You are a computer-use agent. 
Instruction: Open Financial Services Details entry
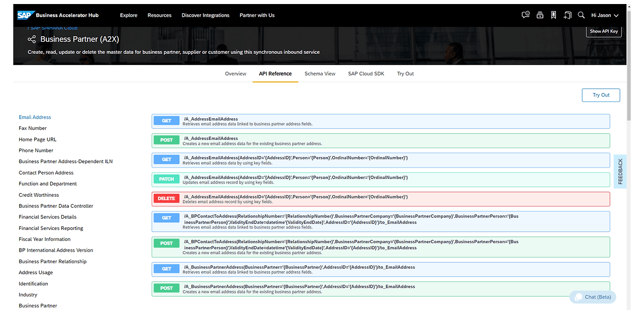click(x=48, y=217)
